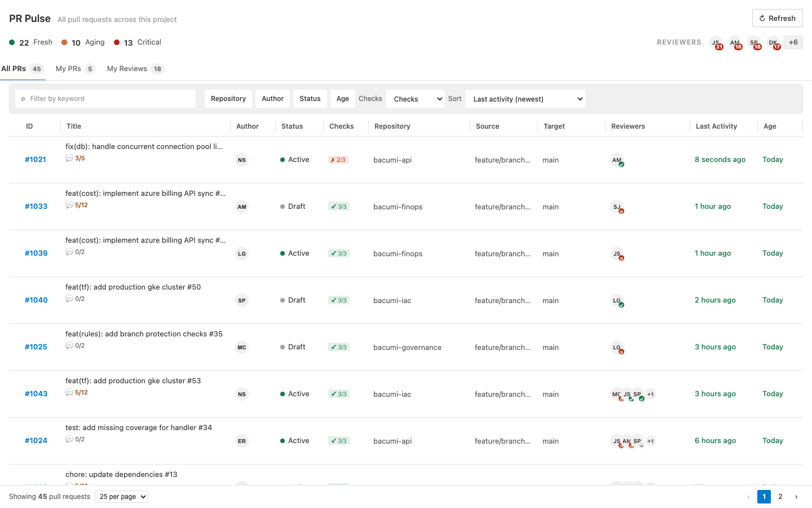
Task: Go to page 2
Action: click(780, 497)
